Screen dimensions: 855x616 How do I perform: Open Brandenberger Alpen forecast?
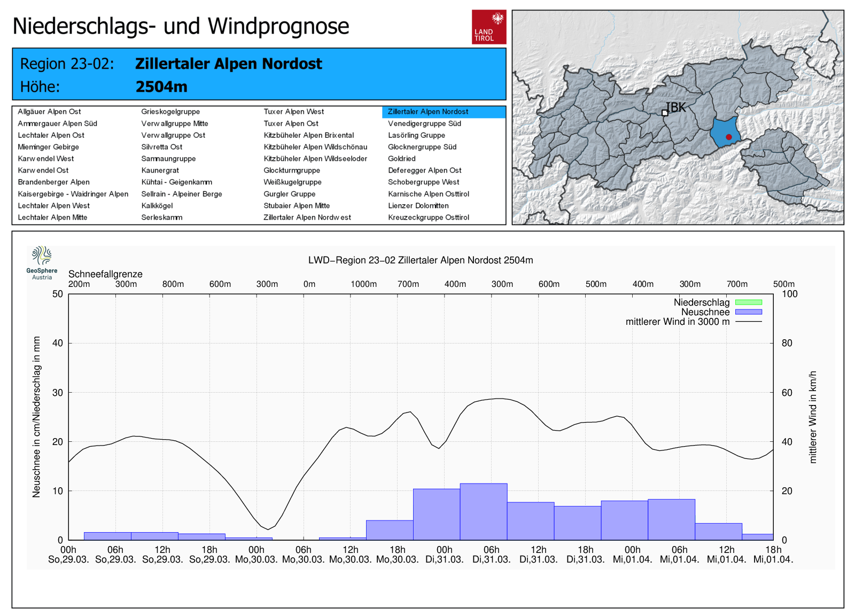pyautogui.click(x=53, y=182)
